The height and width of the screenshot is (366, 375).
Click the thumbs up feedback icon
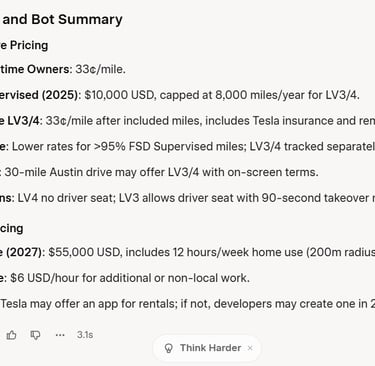pos(12,335)
